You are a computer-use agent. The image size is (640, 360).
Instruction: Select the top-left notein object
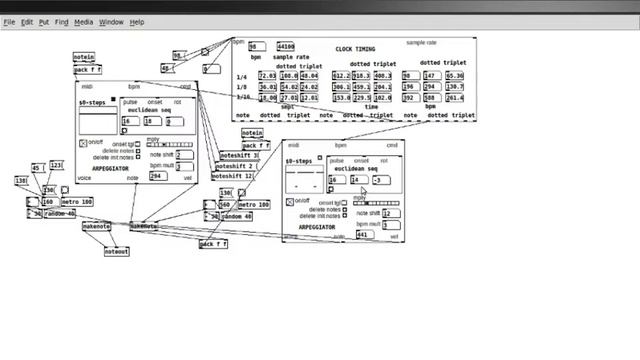[84, 57]
